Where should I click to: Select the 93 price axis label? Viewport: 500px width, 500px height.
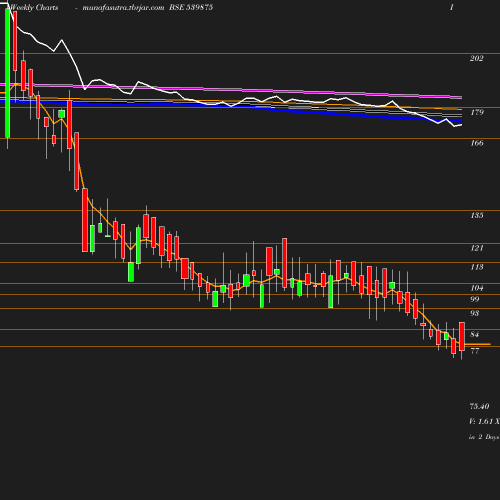(x=475, y=313)
